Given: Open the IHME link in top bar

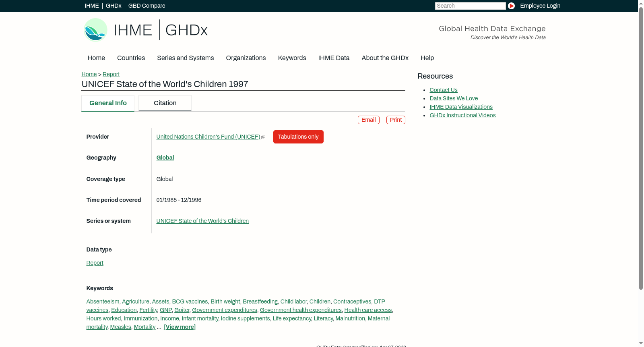Looking at the screenshot, I should click(92, 6).
